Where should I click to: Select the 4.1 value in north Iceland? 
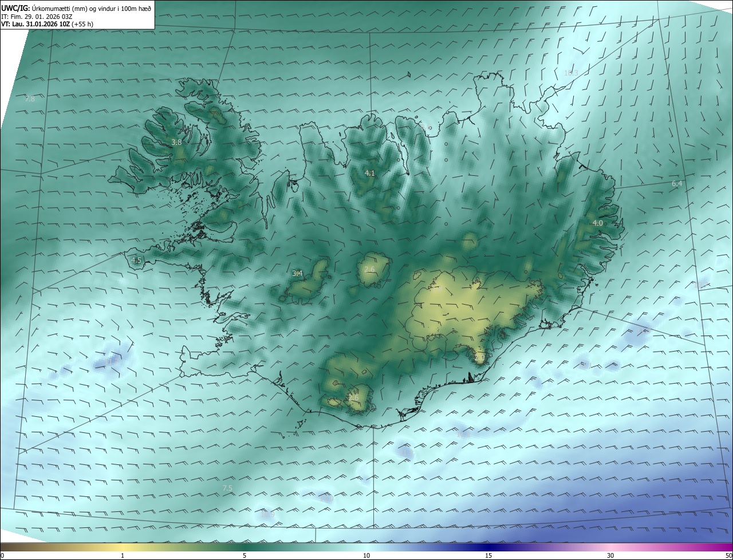click(x=370, y=173)
